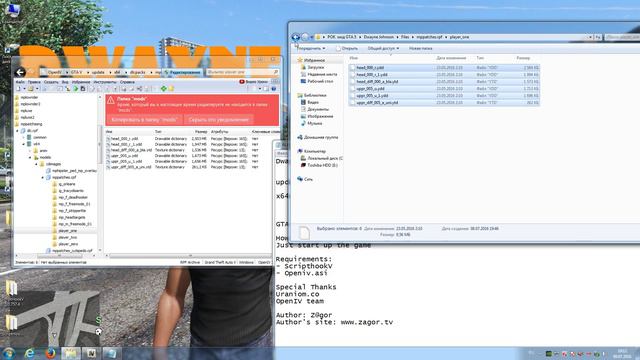Select mplowrider folder in OpenIV tree
Viewport: 640px width, 360px height.
pos(29,97)
